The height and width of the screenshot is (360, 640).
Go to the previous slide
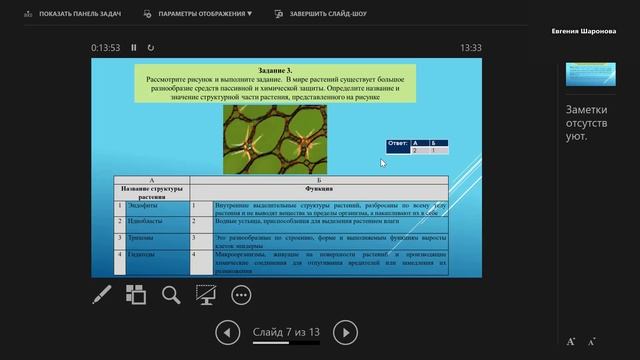click(x=228, y=333)
